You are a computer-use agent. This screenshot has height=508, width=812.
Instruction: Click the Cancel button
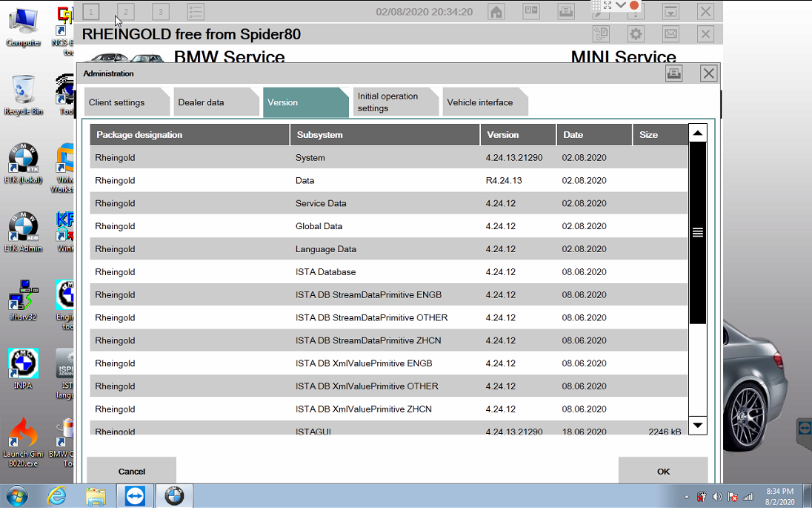point(132,471)
